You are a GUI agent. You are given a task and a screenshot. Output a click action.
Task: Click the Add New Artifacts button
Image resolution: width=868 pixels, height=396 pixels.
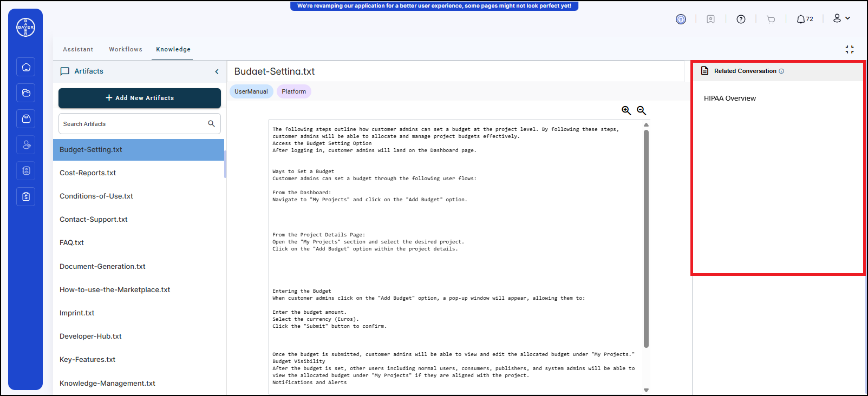(x=140, y=98)
